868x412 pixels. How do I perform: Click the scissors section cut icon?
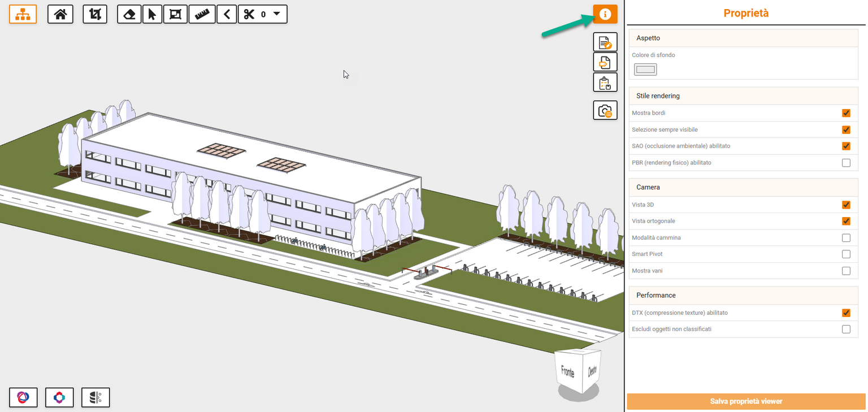[x=250, y=14]
